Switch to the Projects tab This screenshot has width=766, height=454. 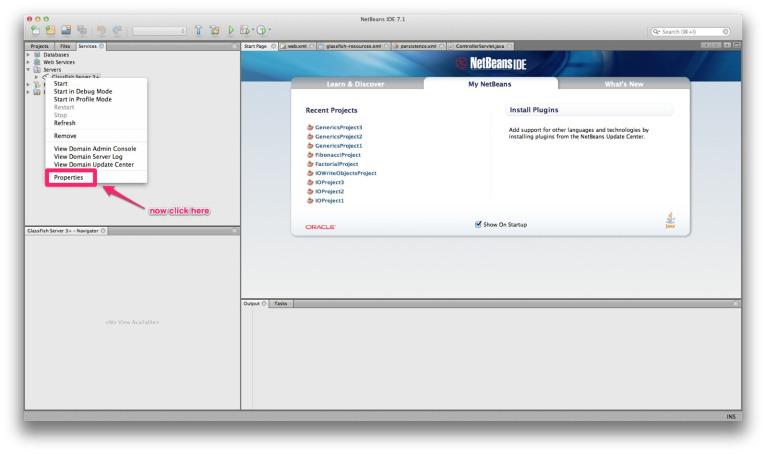point(39,46)
